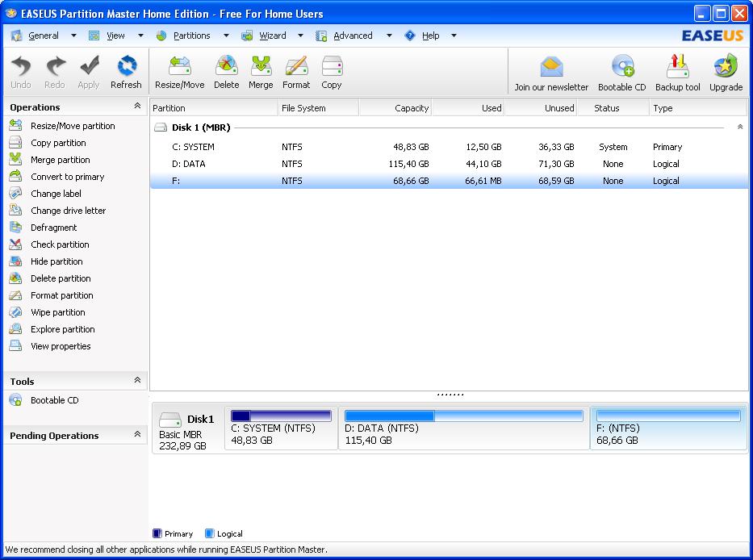Click the Redo toolbar icon
The height and width of the screenshot is (560, 753).
pos(55,66)
